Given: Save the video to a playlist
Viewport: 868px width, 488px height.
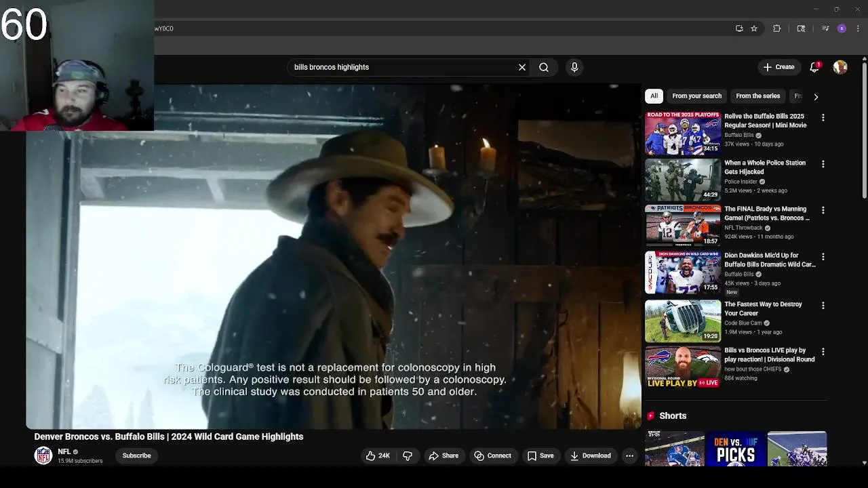Looking at the screenshot, I should click(x=540, y=455).
